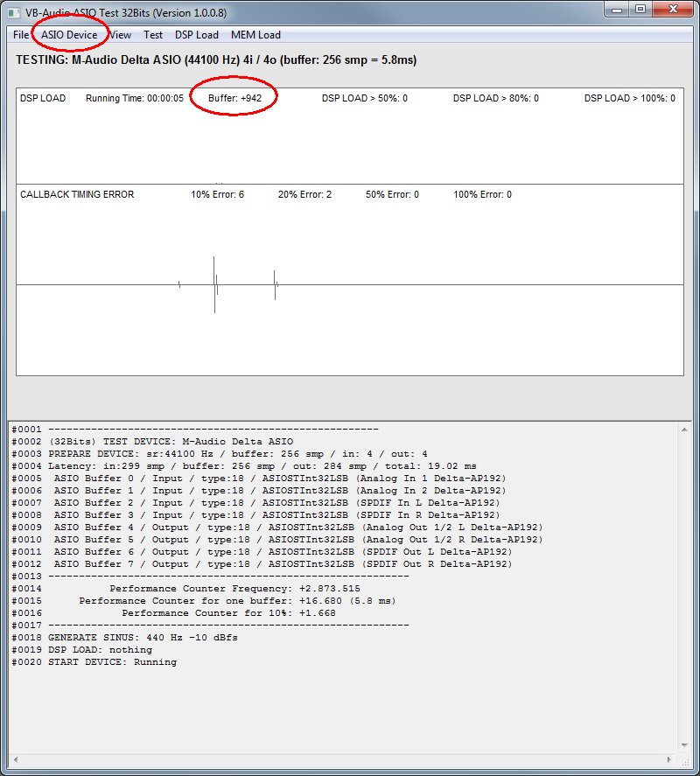Click log line #0016 Counter for 10%

pyautogui.click(x=174, y=613)
